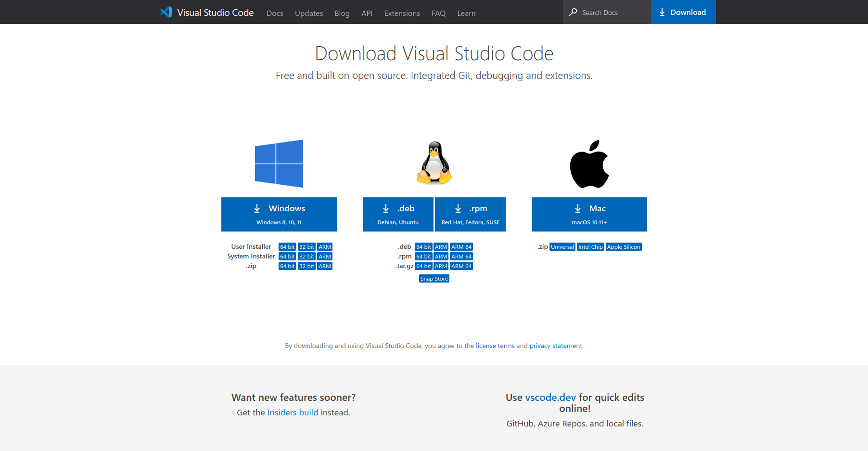The height and width of the screenshot is (451, 868).
Task: Click the 'System Installer' label text
Action: [251, 256]
